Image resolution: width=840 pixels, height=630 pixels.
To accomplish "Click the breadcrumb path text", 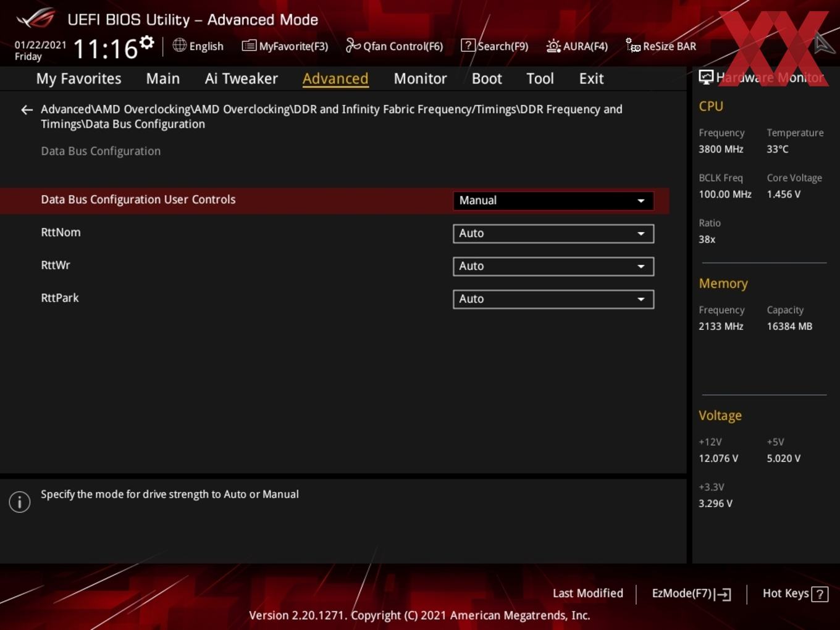I will [x=332, y=117].
